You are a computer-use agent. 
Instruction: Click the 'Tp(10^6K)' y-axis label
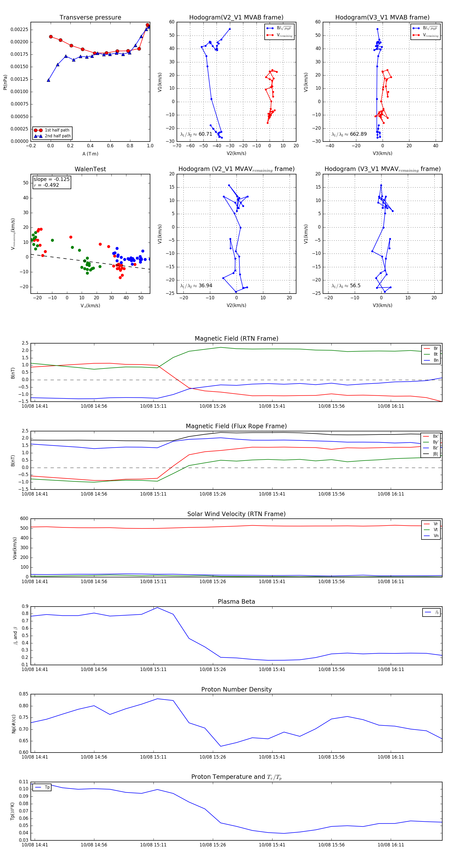click(x=12, y=811)
